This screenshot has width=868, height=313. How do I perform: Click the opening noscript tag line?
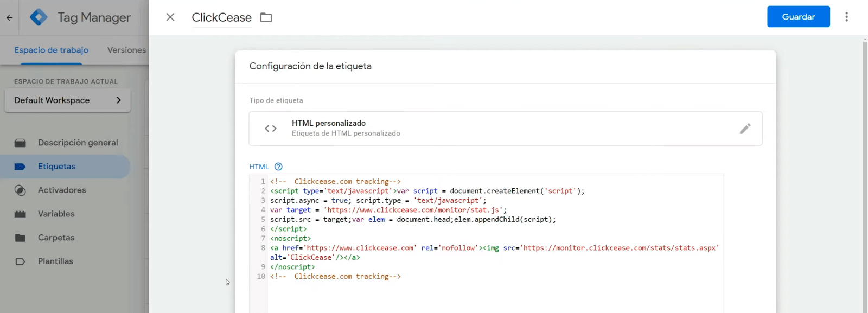tap(290, 238)
